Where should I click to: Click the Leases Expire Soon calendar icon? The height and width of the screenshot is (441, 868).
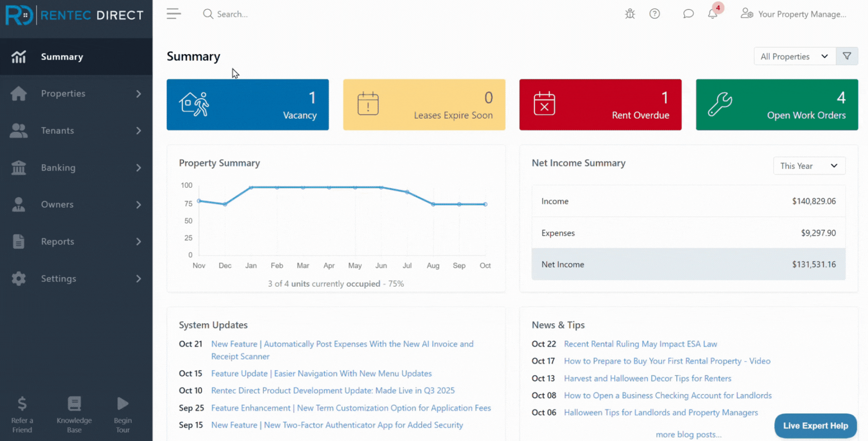click(368, 104)
